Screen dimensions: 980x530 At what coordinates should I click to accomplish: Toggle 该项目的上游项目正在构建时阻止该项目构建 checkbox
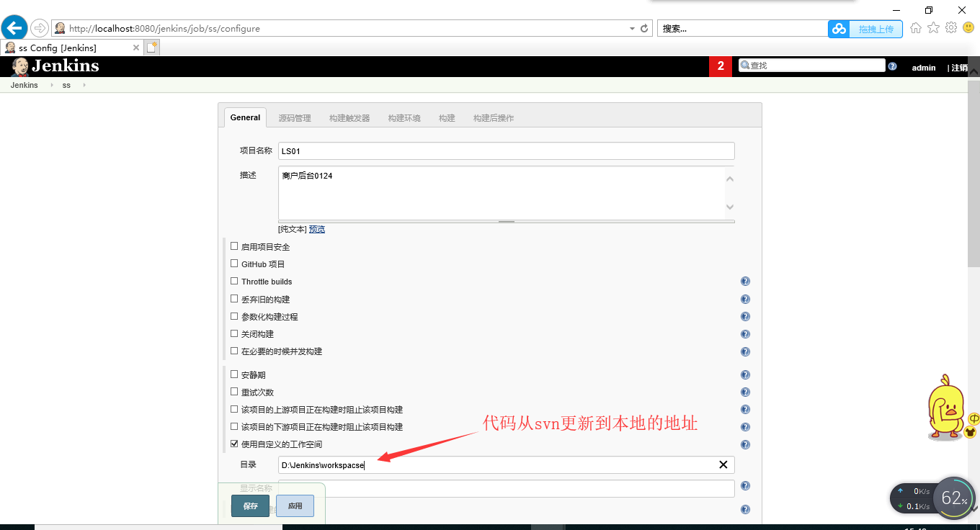point(234,409)
